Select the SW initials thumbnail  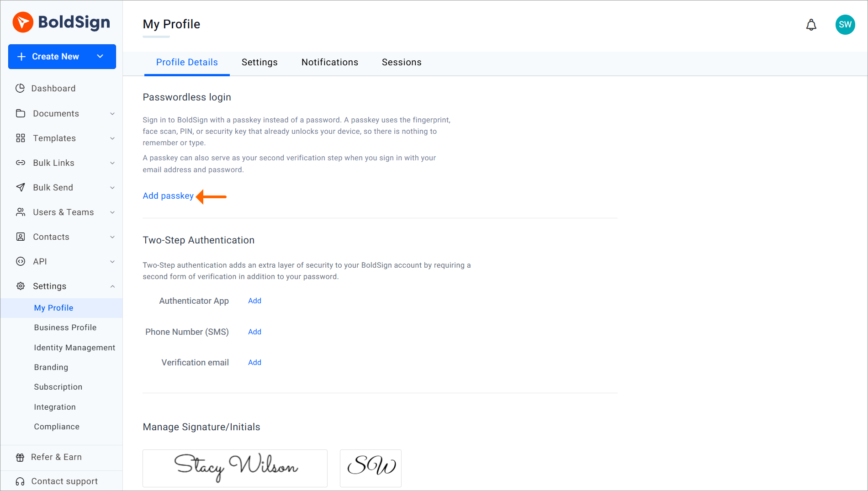[x=370, y=468]
